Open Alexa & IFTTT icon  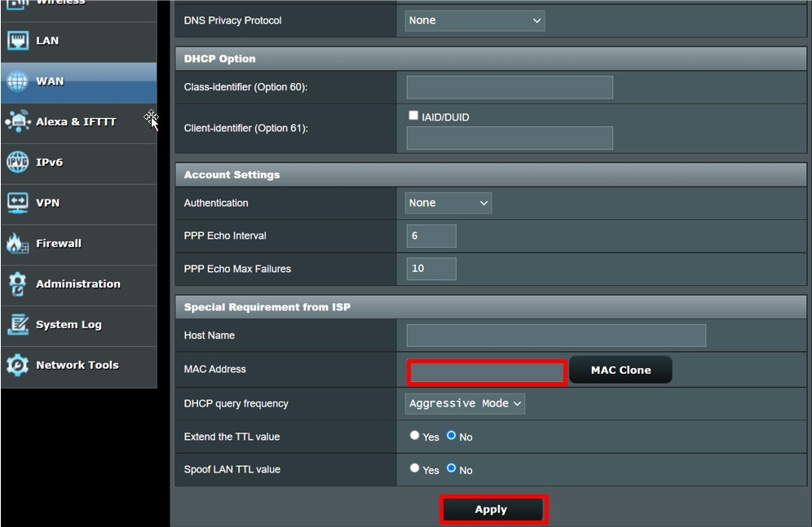click(17, 121)
